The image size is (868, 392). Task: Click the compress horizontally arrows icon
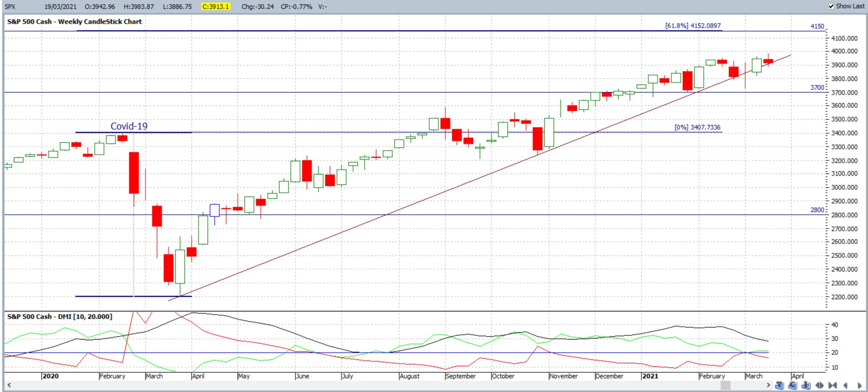832,385
